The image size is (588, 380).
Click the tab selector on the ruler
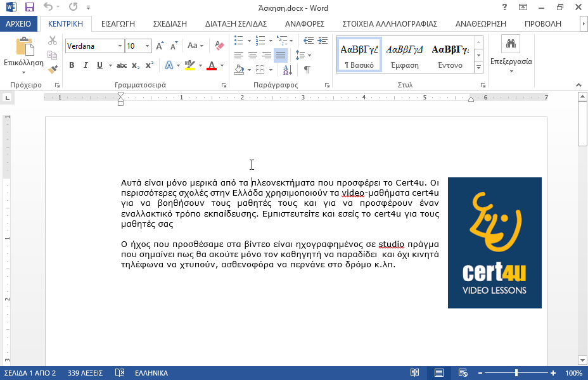tap(7, 98)
